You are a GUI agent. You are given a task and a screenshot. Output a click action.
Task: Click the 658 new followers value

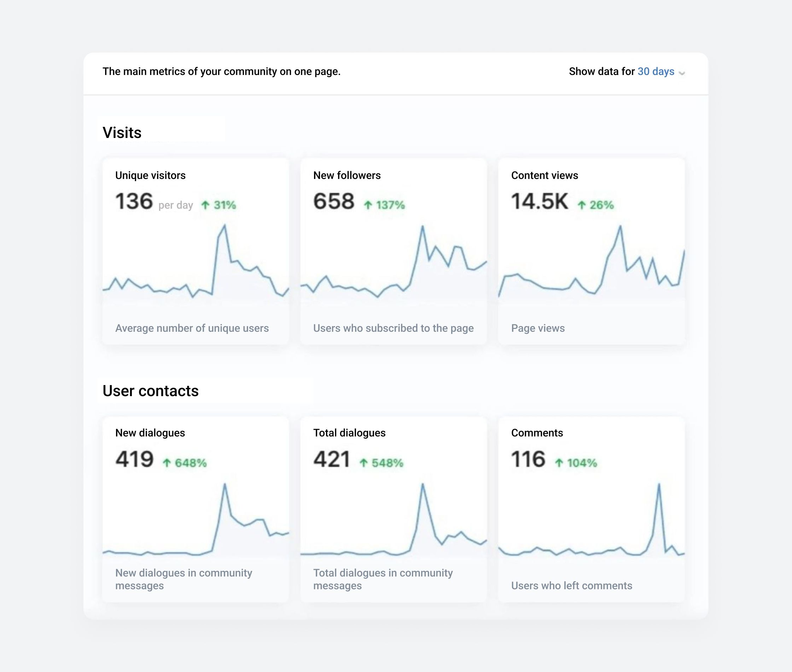click(333, 201)
